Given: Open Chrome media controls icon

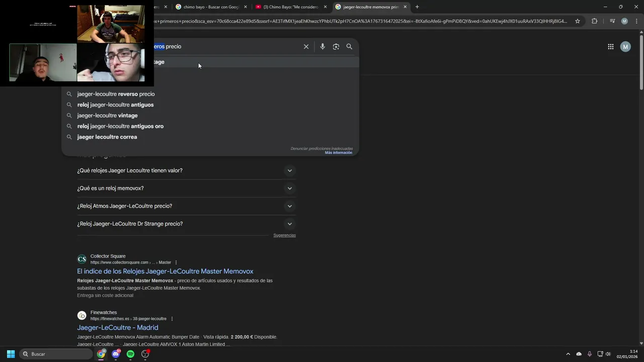Looking at the screenshot, I should click(x=612, y=21).
